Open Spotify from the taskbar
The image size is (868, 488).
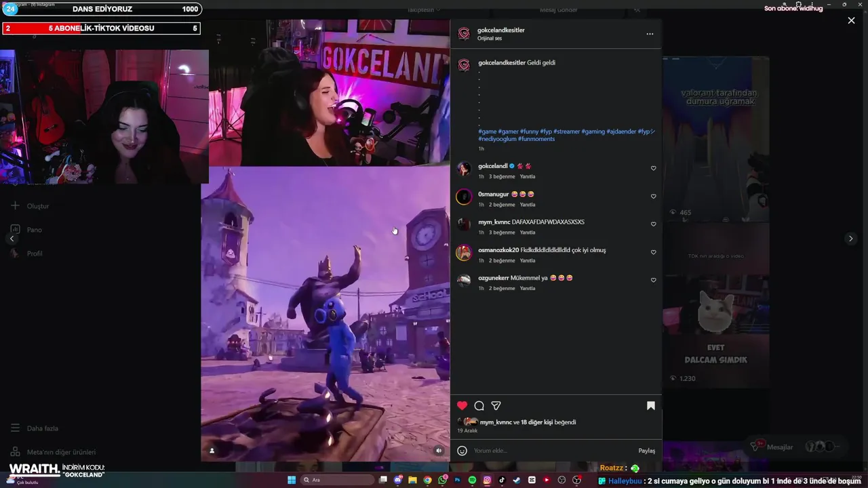pos(472,480)
